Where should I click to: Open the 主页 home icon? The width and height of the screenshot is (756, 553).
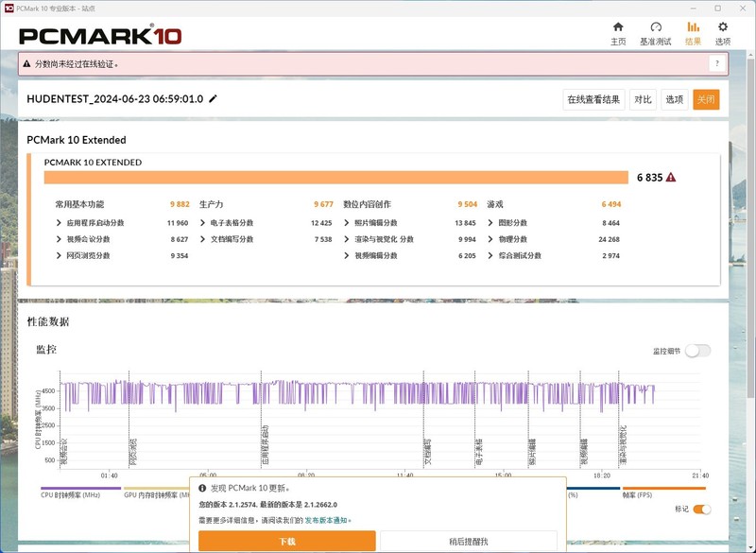click(618, 27)
